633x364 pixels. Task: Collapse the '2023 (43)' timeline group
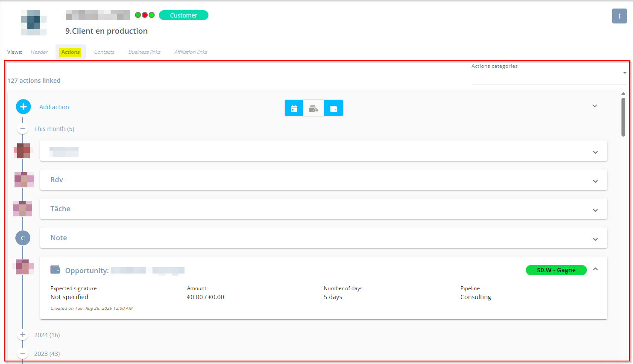point(23,353)
